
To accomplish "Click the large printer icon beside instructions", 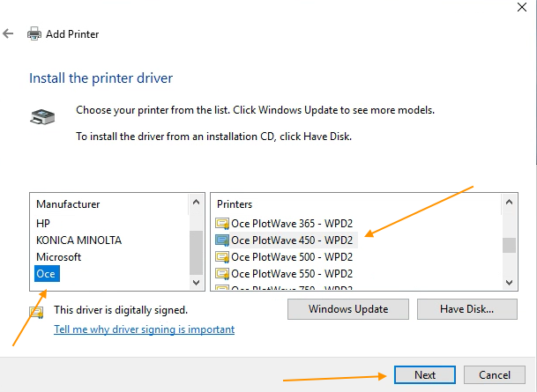I will (x=42, y=116).
